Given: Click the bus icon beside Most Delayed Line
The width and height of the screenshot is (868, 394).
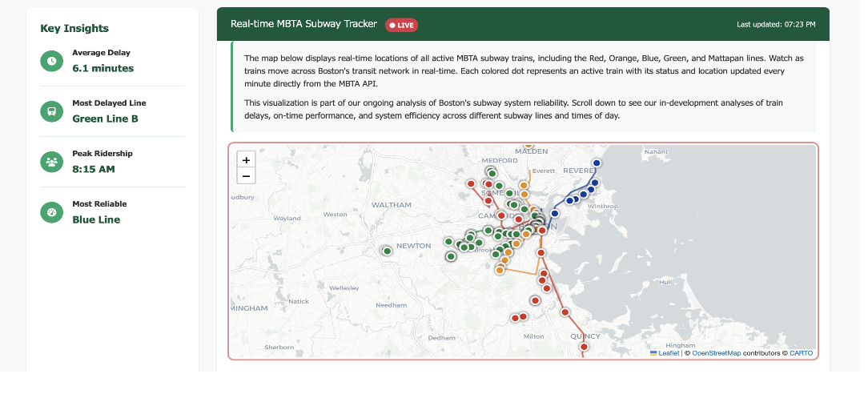Looking at the screenshot, I should 51,111.
